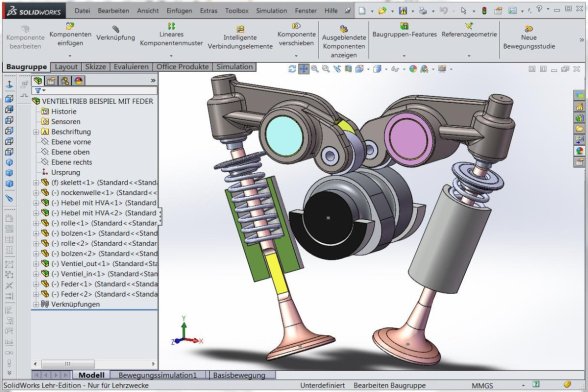Expand Baugruppen-Features dropdown arrow
This screenshot has width=588, height=392.
[x=404, y=56]
